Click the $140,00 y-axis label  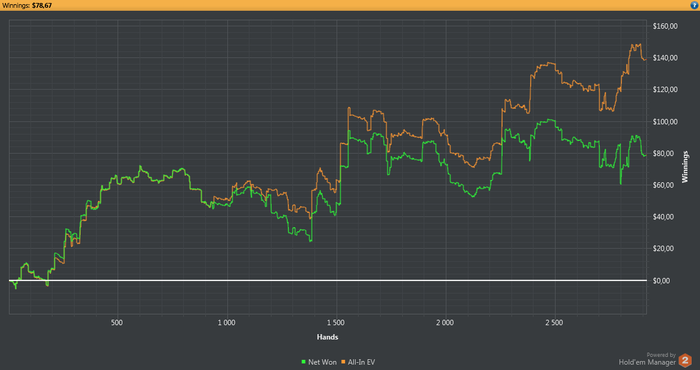tap(665, 58)
